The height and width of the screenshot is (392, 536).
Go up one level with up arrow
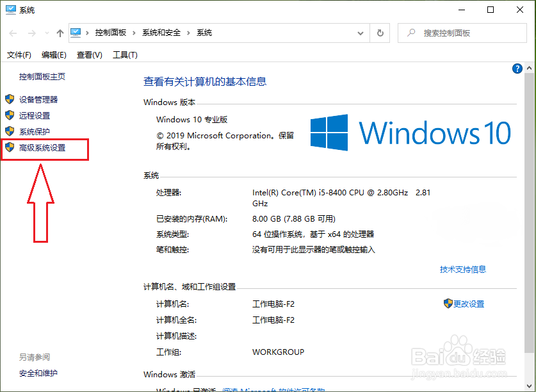click(x=60, y=33)
